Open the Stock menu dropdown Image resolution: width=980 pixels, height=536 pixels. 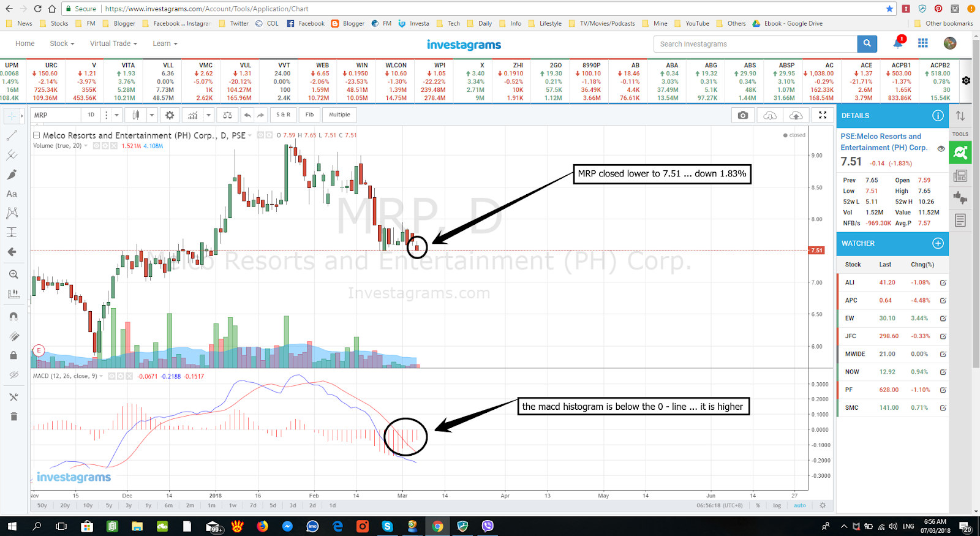pos(62,43)
